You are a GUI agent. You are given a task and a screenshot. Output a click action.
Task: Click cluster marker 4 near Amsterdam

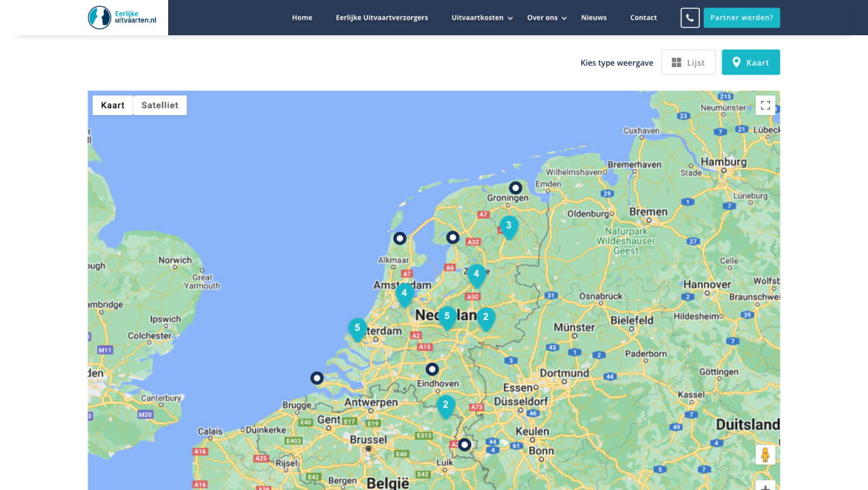pos(404,293)
